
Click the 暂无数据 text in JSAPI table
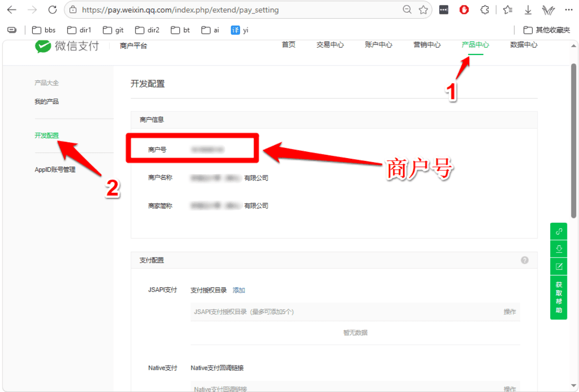(x=355, y=333)
